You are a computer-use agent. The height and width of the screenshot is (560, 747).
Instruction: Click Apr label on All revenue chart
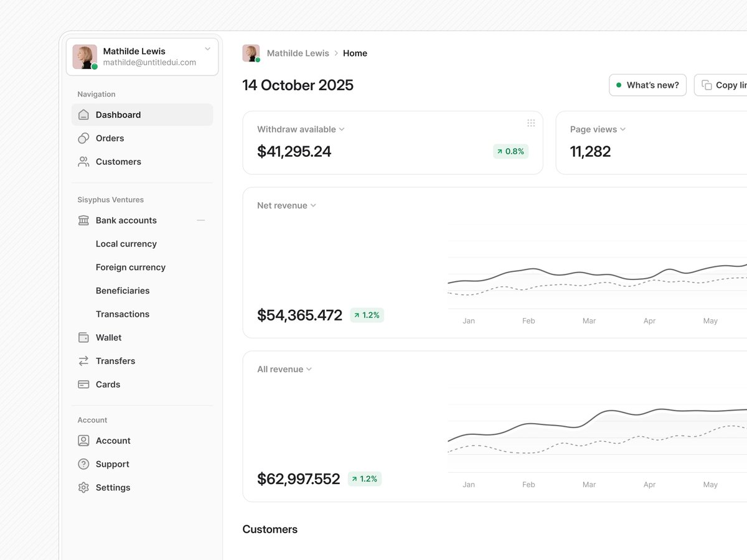pyautogui.click(x=649, y=485)
